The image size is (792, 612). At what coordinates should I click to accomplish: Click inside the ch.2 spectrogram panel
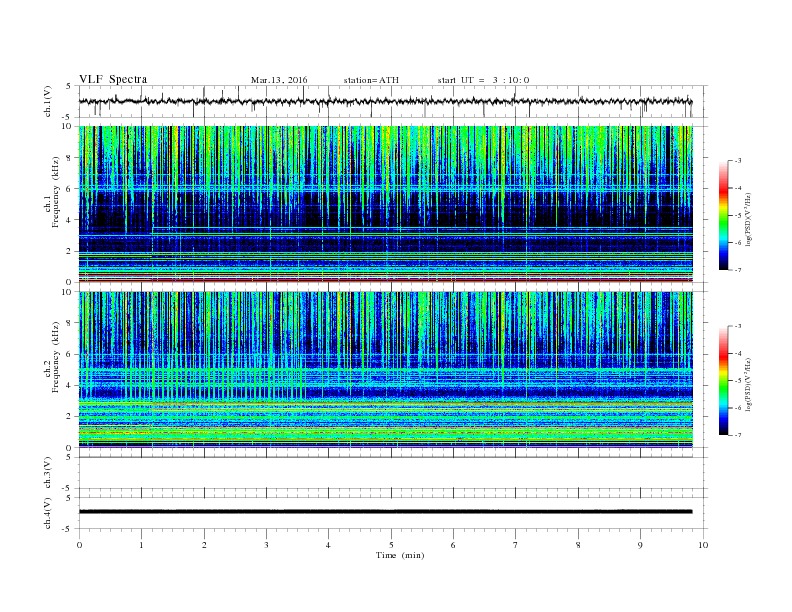[386, 369]
